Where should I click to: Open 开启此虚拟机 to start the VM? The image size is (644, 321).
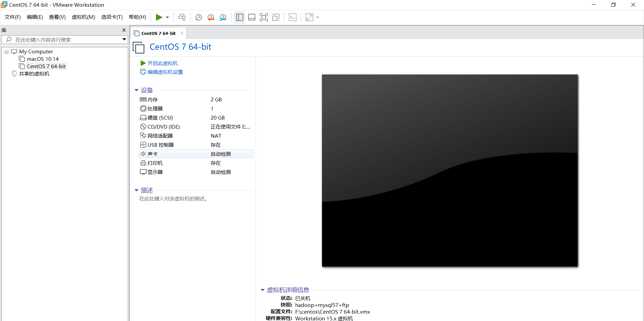pyautogui.click(x=163, y=63)
